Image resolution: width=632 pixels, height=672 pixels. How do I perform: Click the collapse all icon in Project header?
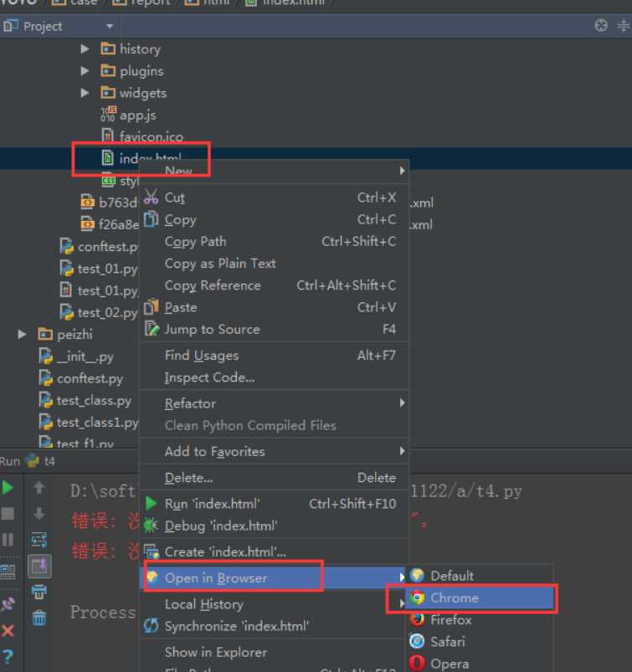point(624,26)
